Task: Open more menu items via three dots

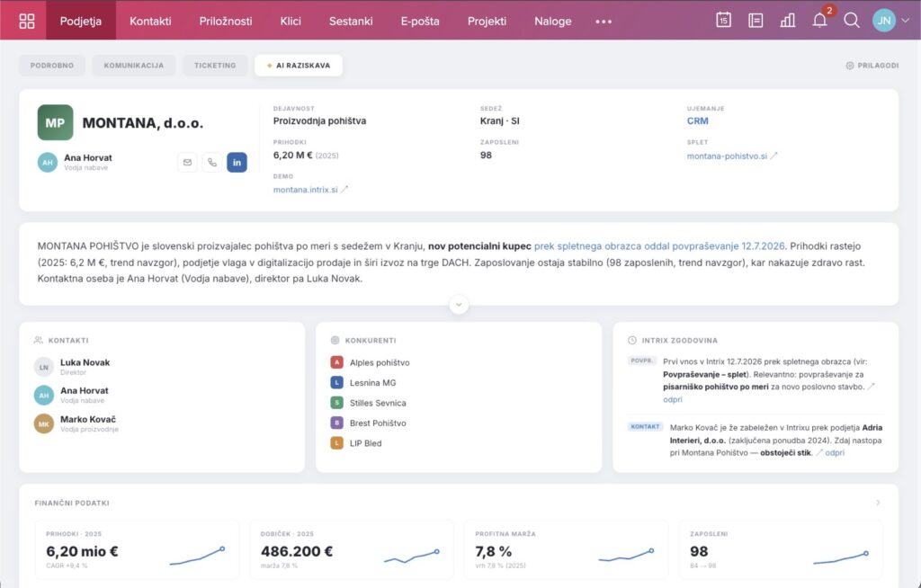Action: click(x=604, y=22)
